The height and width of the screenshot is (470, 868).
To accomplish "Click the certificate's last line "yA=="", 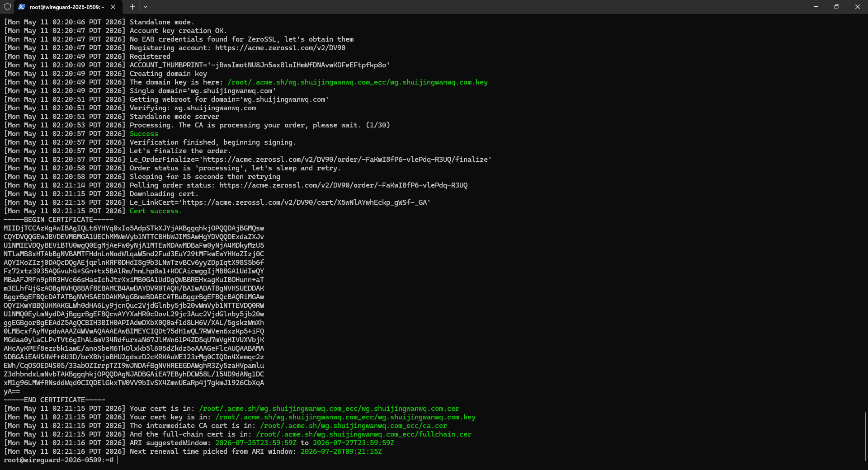I will click(x=12, y=391).
